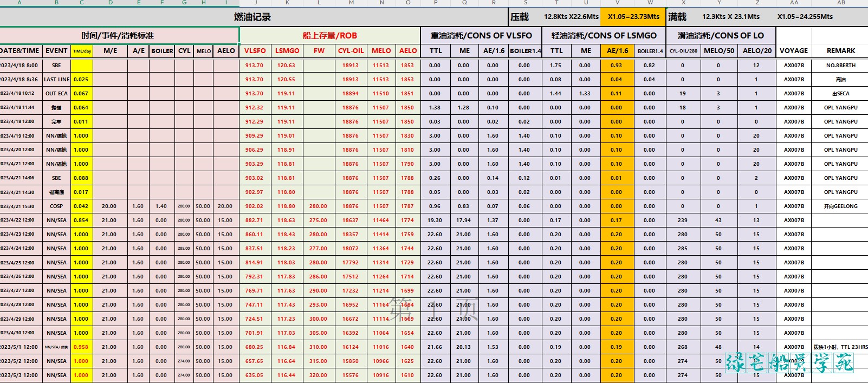The width and height of the screenshot is (868, 383).
Task: Click the 重油消耗/CONS OF VLSFO header
Action: pos(481,35)
